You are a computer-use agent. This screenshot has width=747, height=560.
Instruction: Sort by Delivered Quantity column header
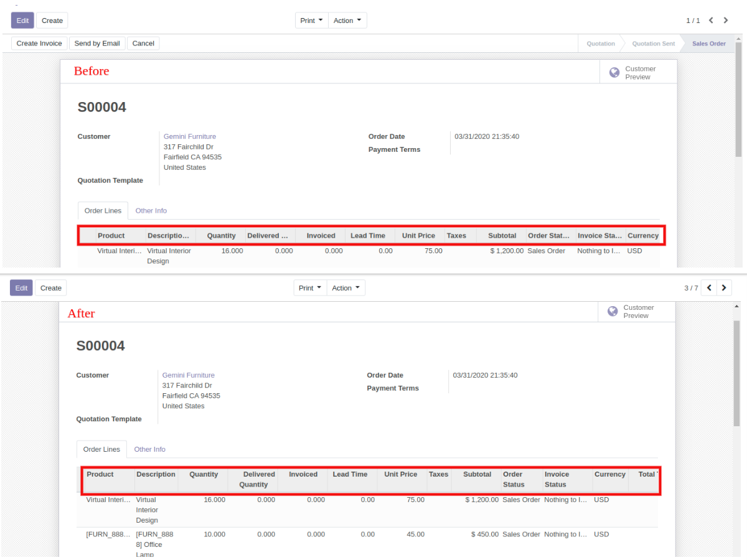253,479
